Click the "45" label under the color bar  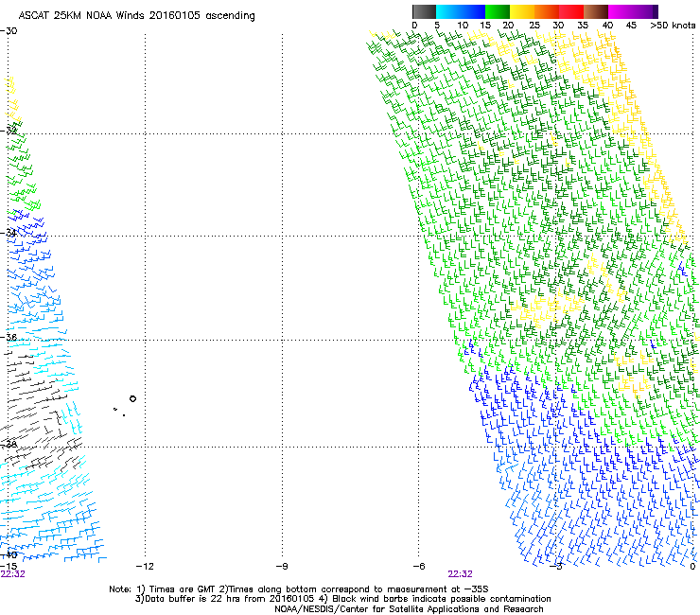click(631, 26)
